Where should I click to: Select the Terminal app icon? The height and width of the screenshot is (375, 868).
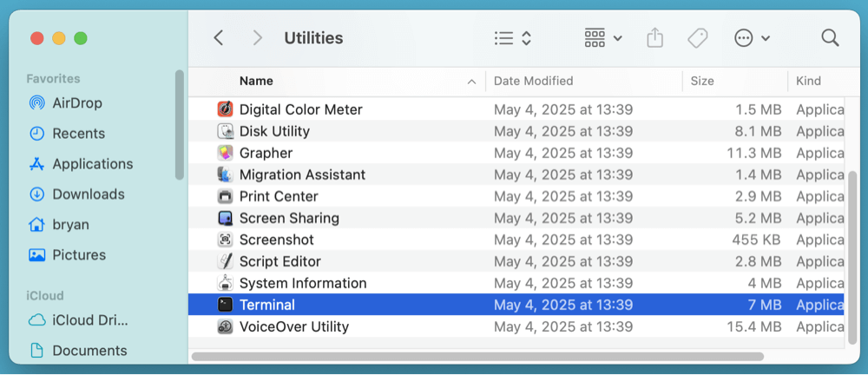point(226,305)
